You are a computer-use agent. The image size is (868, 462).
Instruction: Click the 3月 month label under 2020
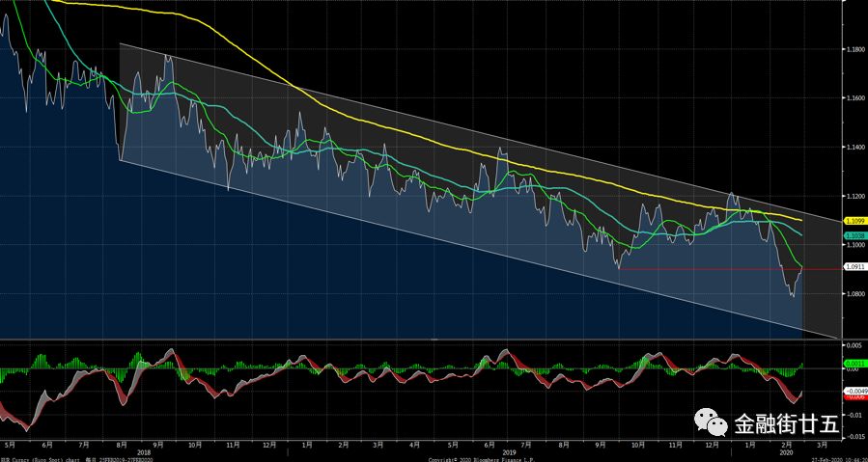pos(822,445)
